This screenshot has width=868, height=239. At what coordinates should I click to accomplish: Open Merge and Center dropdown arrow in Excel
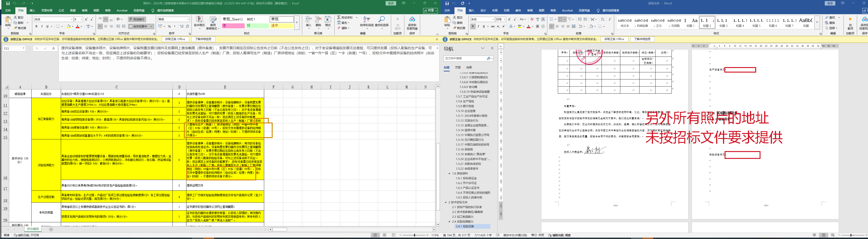pos(152,26)
